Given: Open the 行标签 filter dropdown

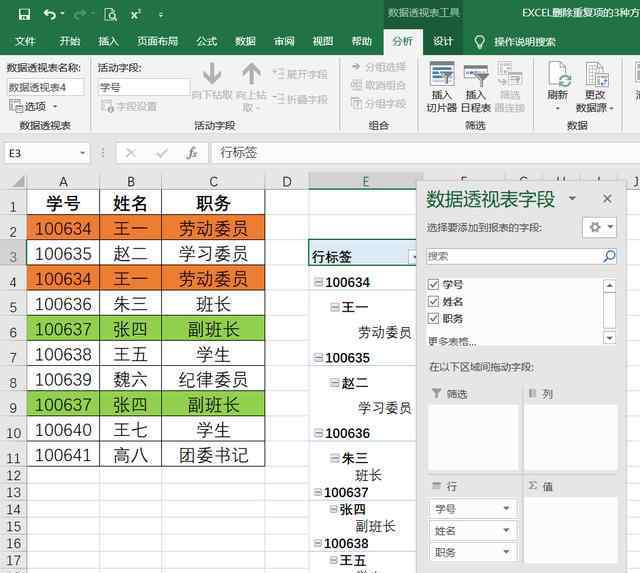Looking at the screenshot, I should click(413, 257).
